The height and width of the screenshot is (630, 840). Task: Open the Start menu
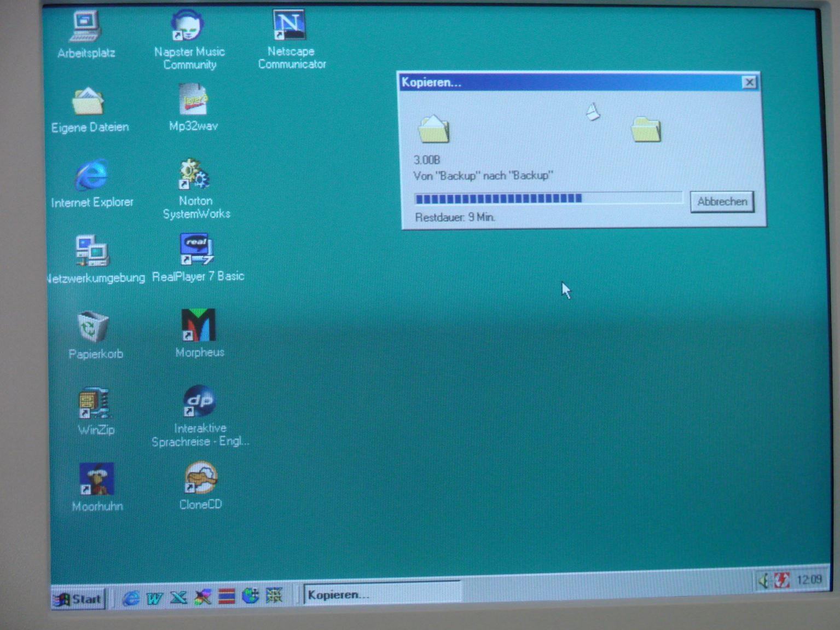coord(78,599)
